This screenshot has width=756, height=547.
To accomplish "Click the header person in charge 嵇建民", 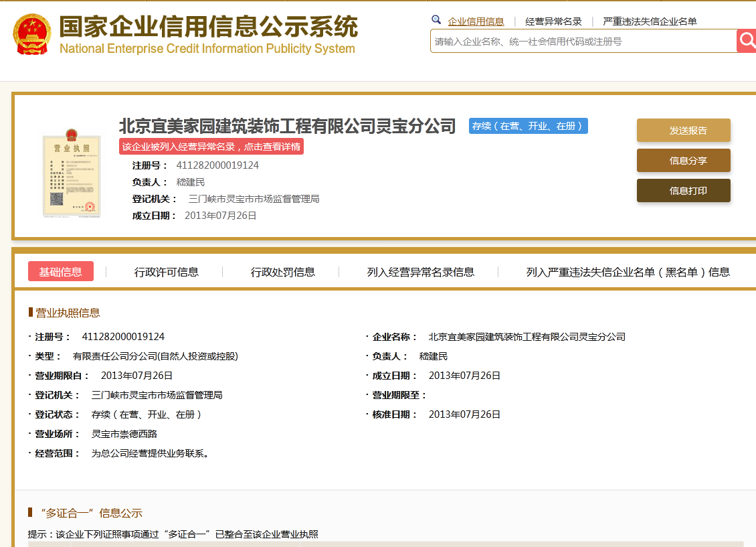I will [x=191, y=182].
